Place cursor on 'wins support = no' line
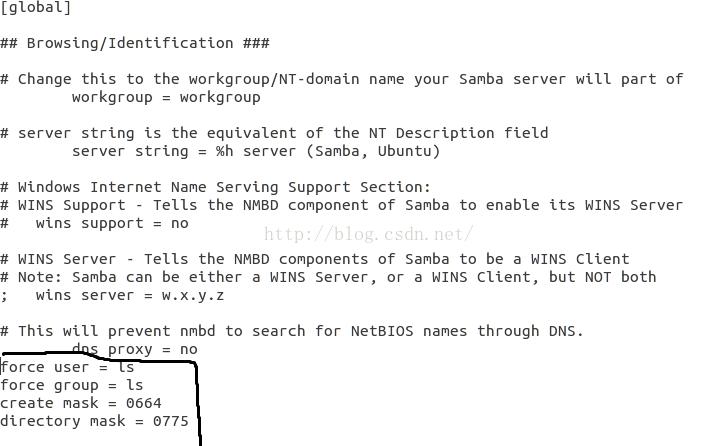 coord(112,223)
